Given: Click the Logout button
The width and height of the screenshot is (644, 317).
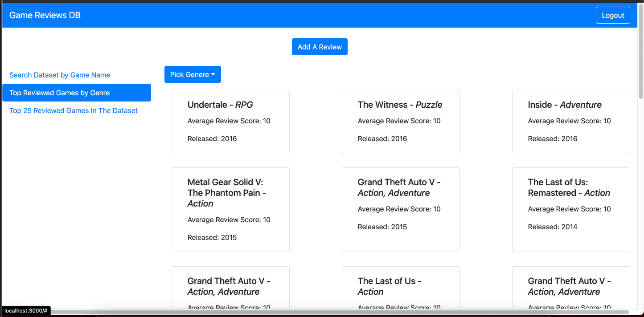Looking at the screenshot, I should click(613, 15).
